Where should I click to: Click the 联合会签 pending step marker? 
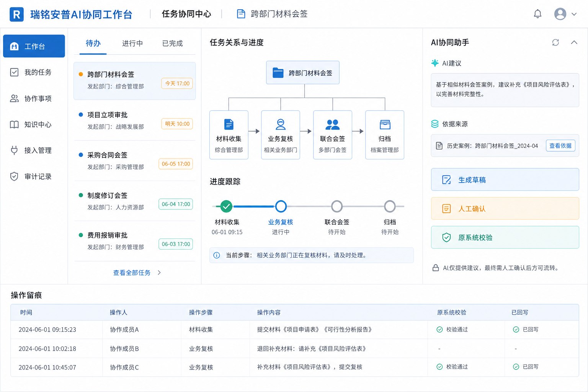[x=337, y=206]
